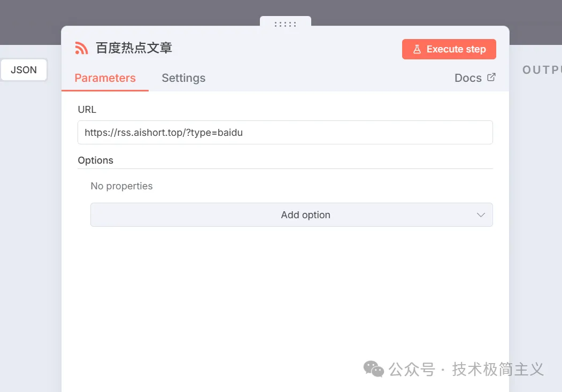Viewport: 562px width, 392px height.
Task: Run the node with Execute step
Action: [449, 49]
